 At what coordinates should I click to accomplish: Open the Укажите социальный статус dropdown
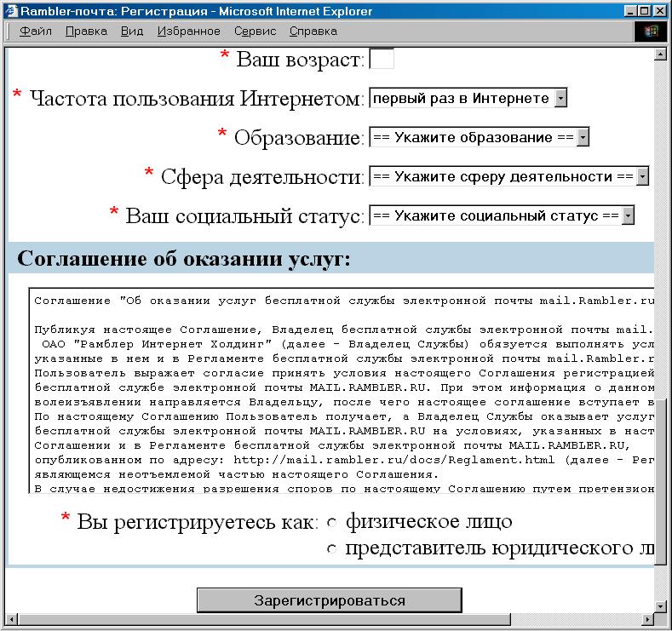(x=502, y=215)
